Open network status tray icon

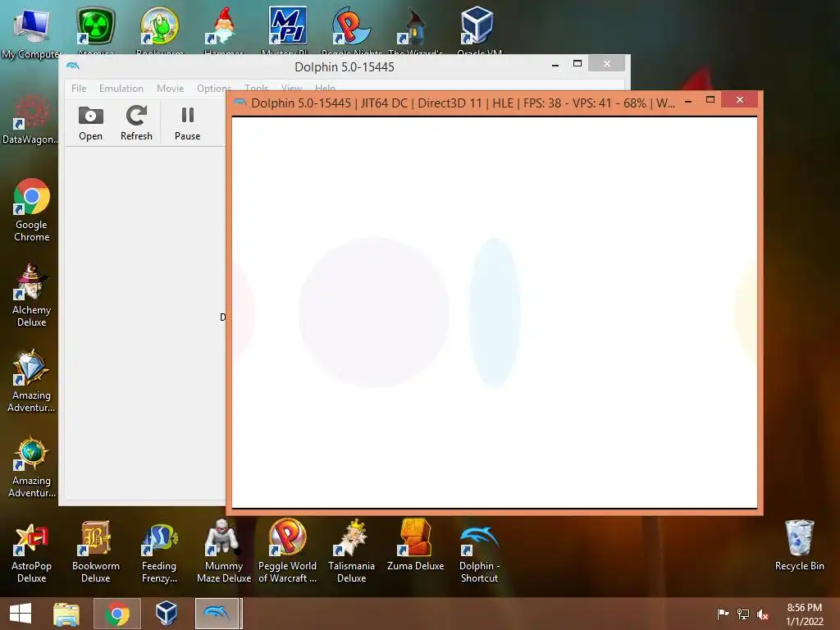pyautogui.click(x=743, y=614)
